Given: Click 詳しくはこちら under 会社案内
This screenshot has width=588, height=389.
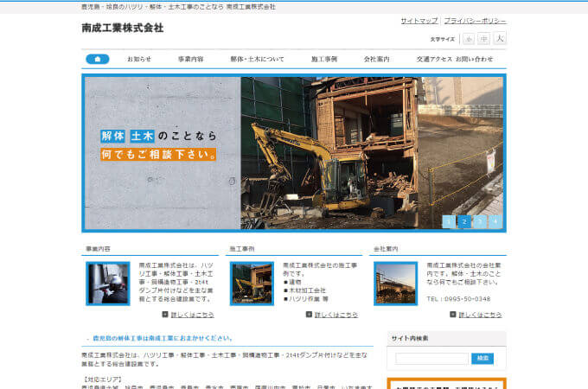Looking at the screenshot, I should (x=479, y=315).
